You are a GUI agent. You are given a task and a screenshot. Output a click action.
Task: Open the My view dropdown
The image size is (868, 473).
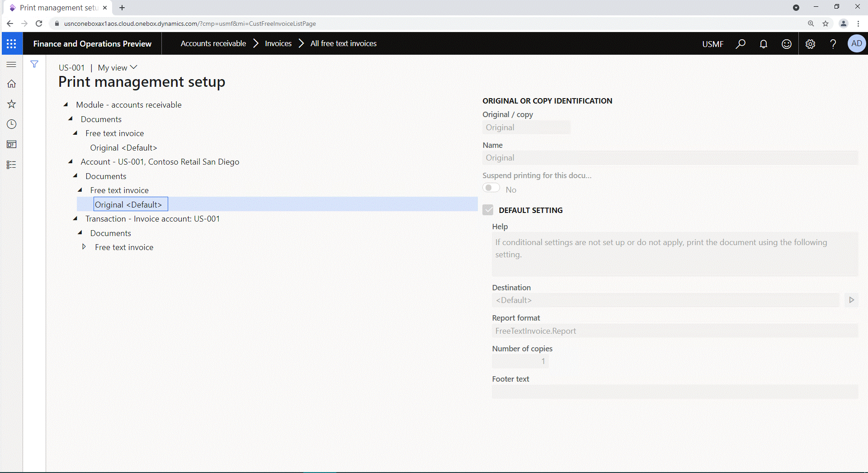pyautogui.click(x=118, y=67)
